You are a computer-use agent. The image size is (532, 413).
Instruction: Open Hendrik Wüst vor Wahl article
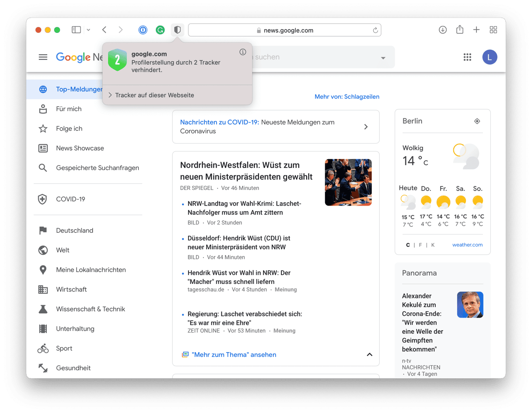coord(239,277)
